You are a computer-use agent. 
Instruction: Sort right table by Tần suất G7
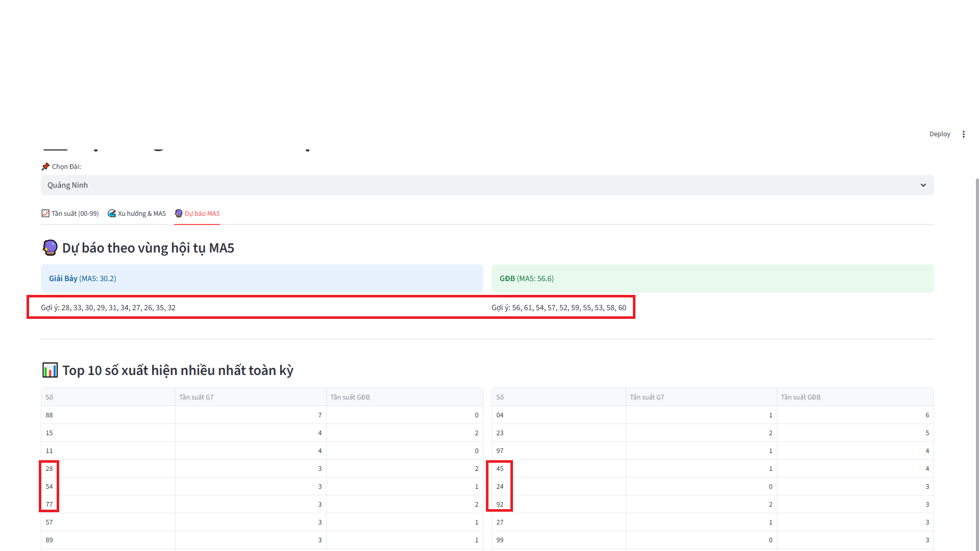coord(701,397)
